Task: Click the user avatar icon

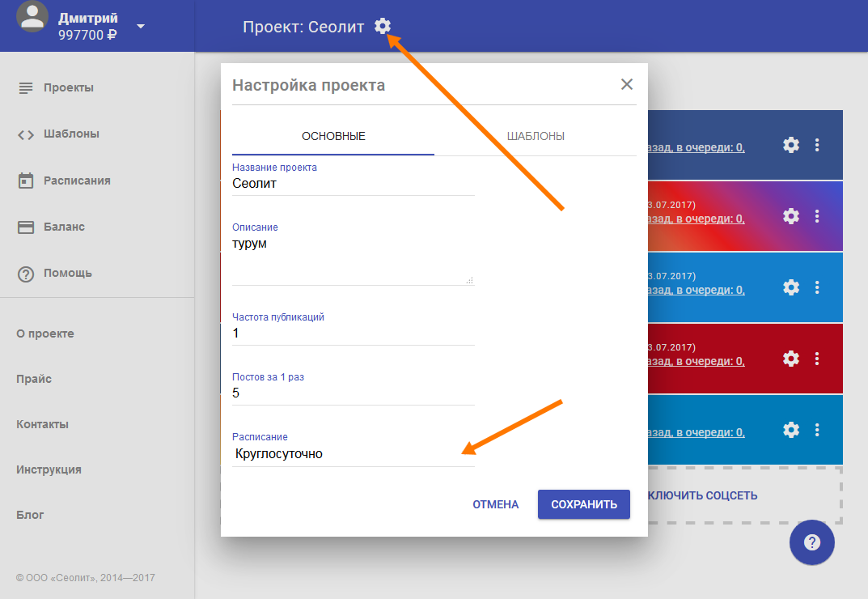Action: click(x=32, y=19)
